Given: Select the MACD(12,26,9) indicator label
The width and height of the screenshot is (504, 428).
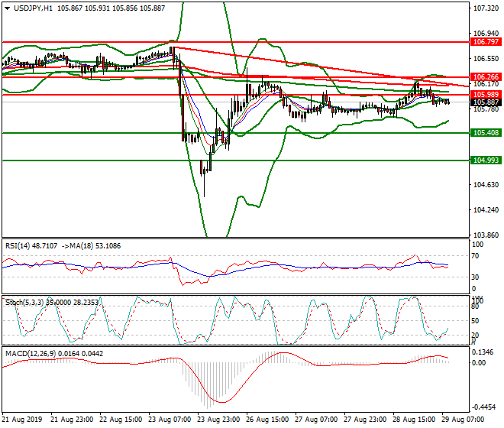Looking at the screenshot, I should [x=31, y=354].
